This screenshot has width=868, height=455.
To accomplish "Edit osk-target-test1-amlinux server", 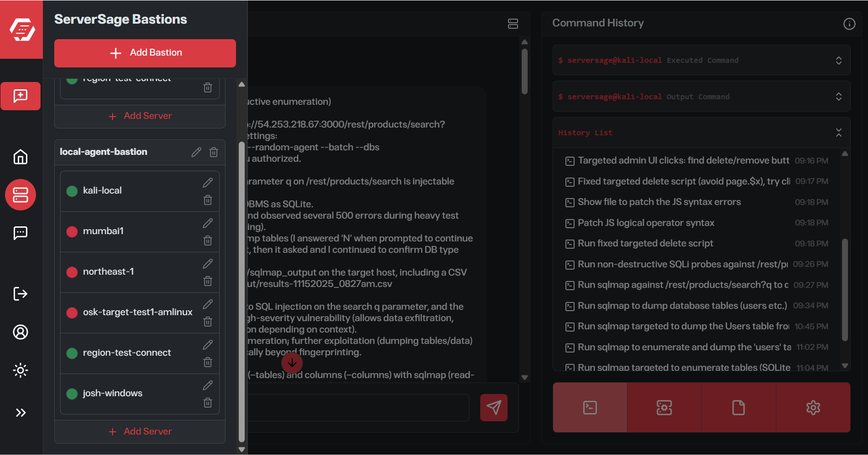I will (208, 304).
